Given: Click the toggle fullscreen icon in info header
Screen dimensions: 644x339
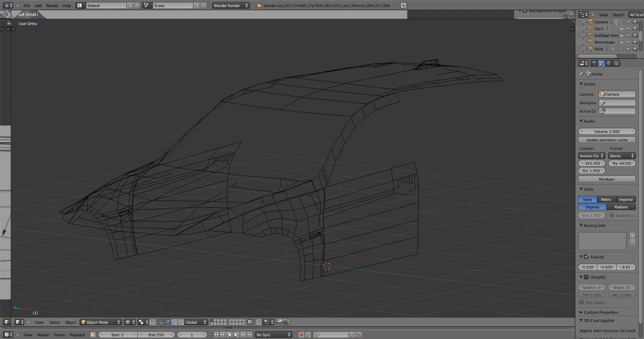Looking at the screenshot, I should click(x=403, y=5).
